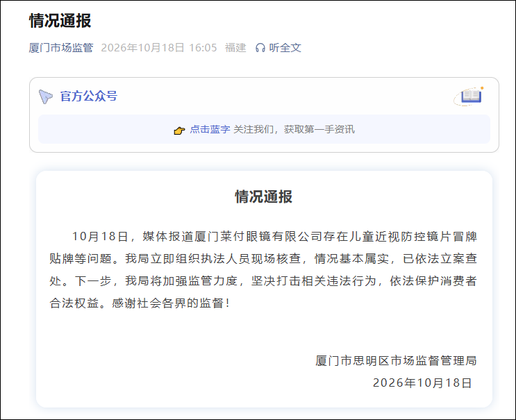This screenshot has width=516, height=420.
Task: Click the top-left 情况通报 article title
Action: [60, 20]
